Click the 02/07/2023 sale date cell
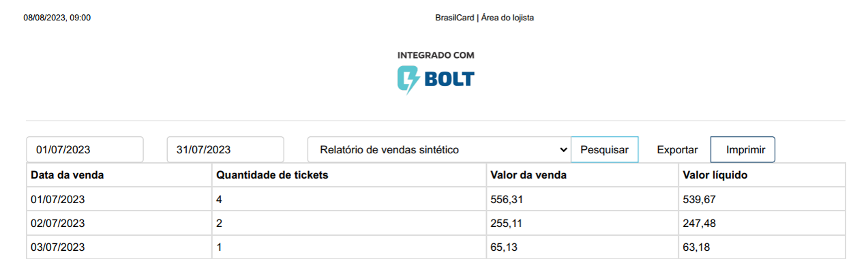Screen dimensions: 868x259 (119, 224)
